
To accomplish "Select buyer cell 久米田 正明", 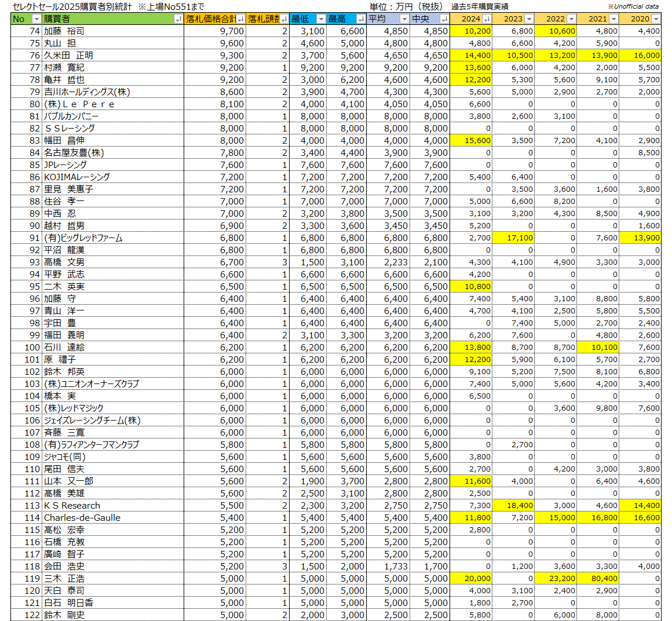I will tap(113, 56).
